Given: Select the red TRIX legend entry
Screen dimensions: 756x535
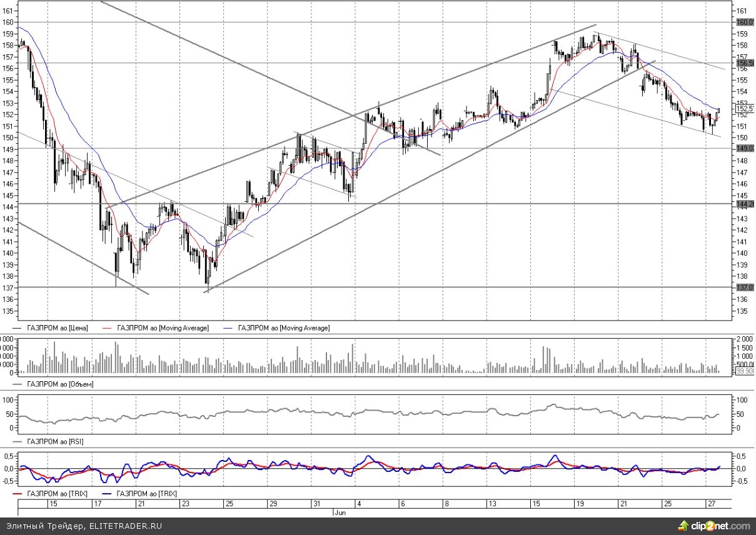Looking at the screenshot, I should [57, 494].
